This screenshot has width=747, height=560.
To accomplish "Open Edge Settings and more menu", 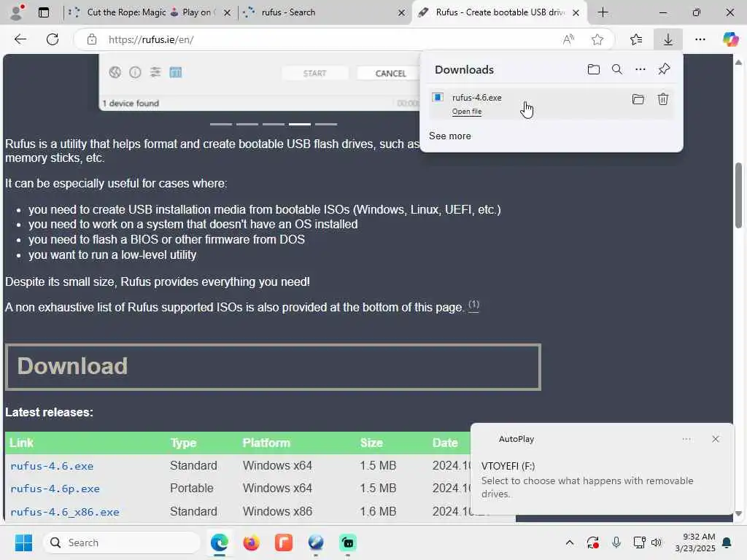I will coord(700,39).
